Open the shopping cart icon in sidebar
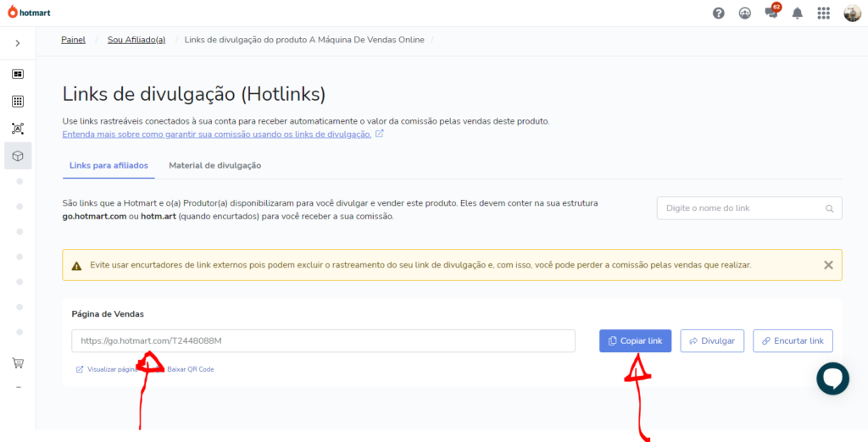 coord(18,363)
